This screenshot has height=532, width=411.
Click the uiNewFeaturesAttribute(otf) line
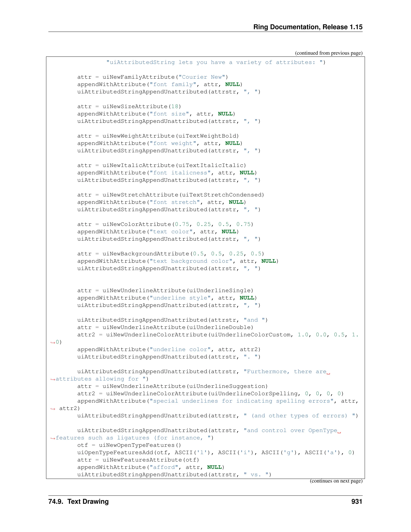(138, 460)
